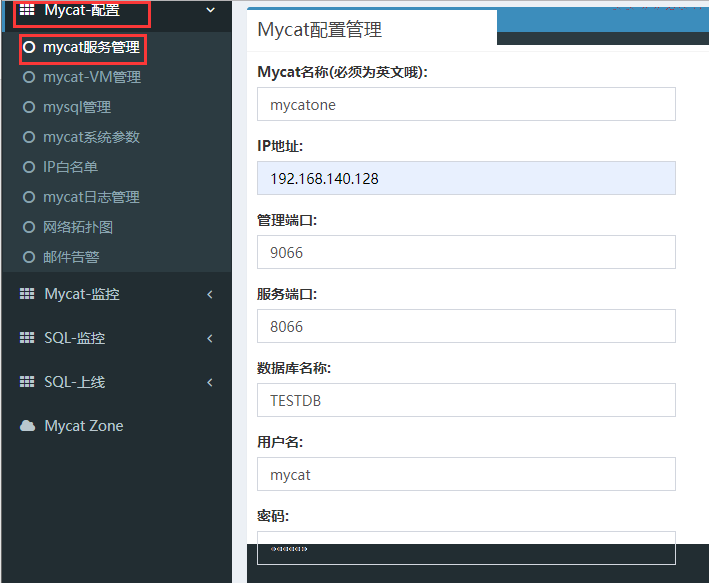Click the 密码 label
This screenshot has width=709, height=583.
(273, 516)
